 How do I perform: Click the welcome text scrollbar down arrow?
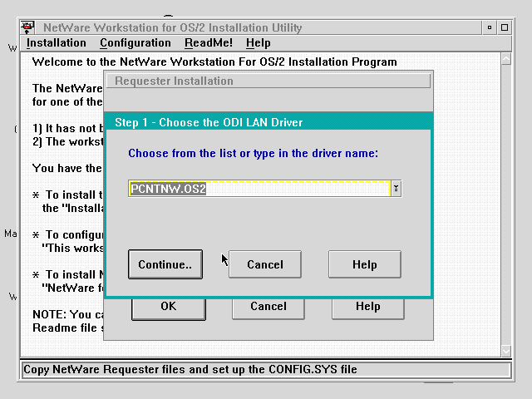[506, 351]
